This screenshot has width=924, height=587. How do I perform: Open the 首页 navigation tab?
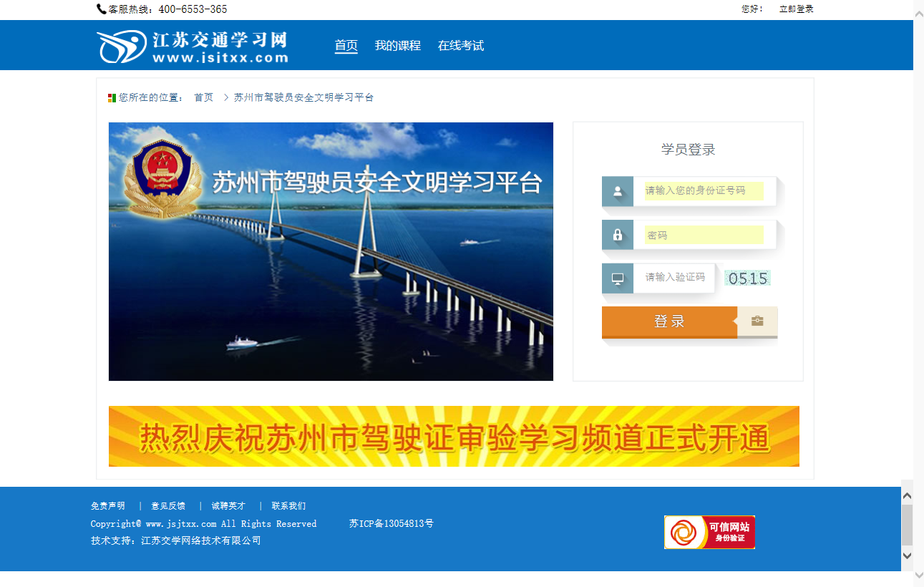[x=346, y=46]
